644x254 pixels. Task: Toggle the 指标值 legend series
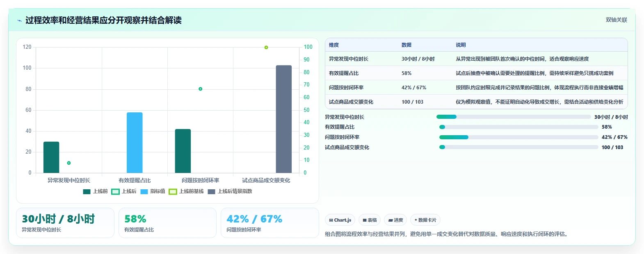click(x=153, y=191)
